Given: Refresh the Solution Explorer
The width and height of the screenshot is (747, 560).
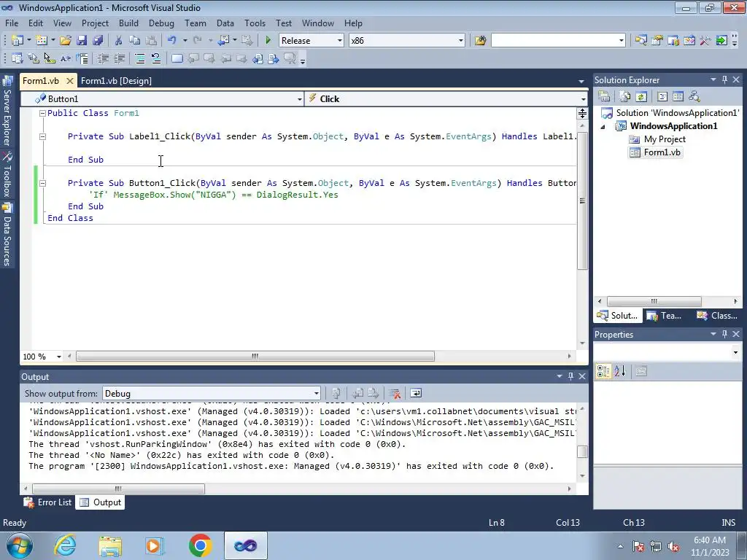Looking at the screenshot, I should coord(641,97).
